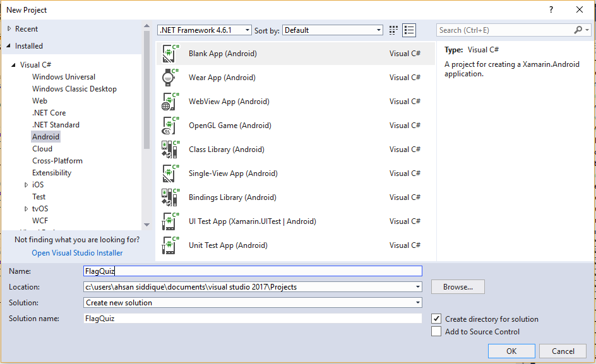
Task: Expand the iOS tree node
Action: point(26,185)
